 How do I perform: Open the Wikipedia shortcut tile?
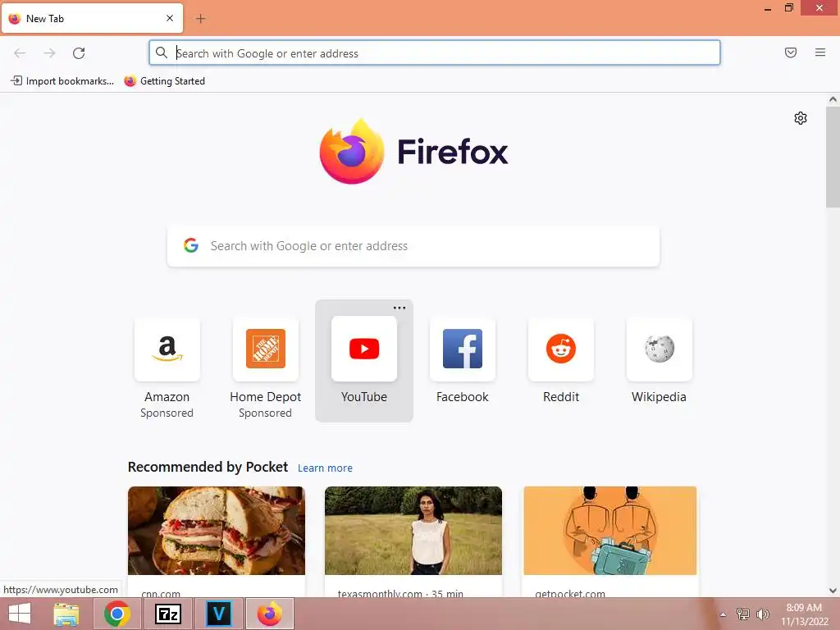click(x=660, y=349)
